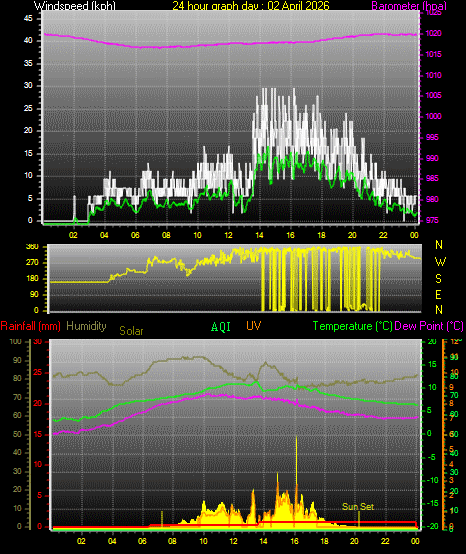Click the 1005 barometer axis value

[x=433, y=95]
